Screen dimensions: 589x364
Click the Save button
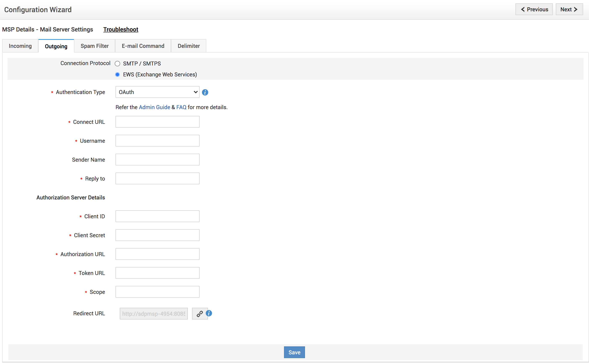click(294, 352)
